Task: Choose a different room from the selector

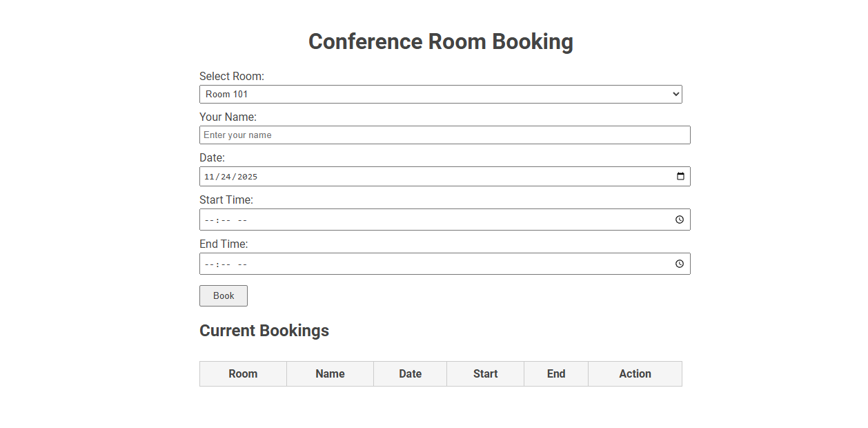Action: [441, 94]
